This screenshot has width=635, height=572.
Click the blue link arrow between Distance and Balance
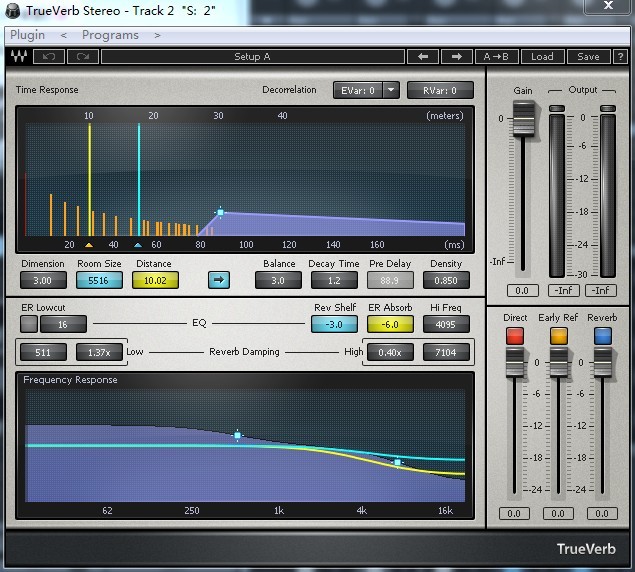point(219,280)
